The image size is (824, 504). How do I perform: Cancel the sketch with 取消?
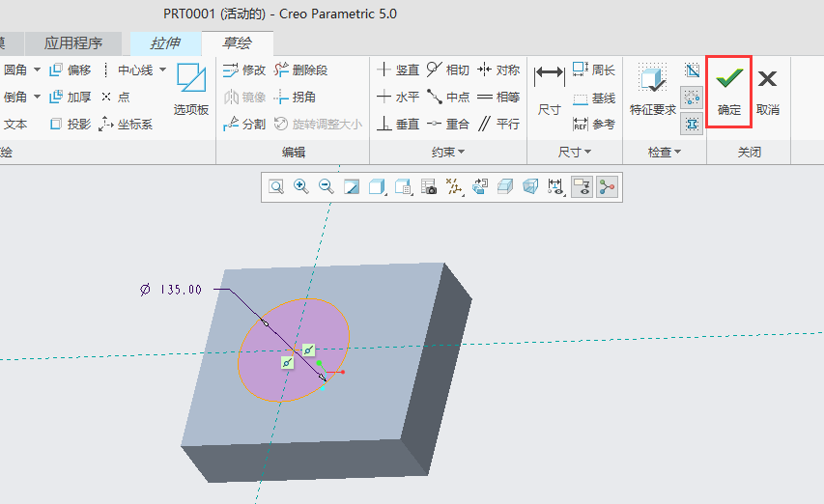click(768, 90)
